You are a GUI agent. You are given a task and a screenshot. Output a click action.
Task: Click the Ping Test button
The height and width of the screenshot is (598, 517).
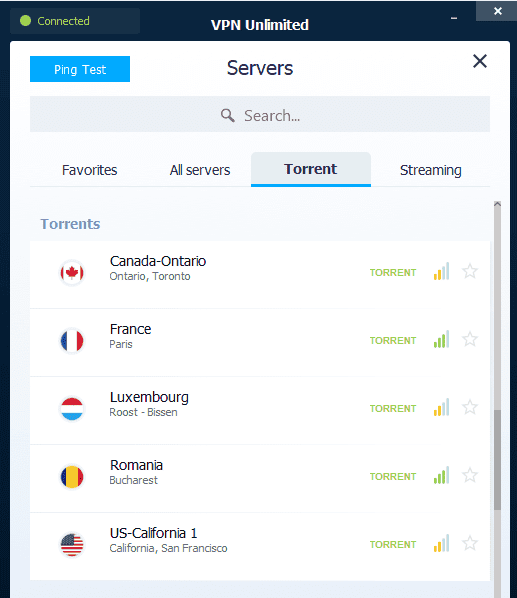point(80,69)
